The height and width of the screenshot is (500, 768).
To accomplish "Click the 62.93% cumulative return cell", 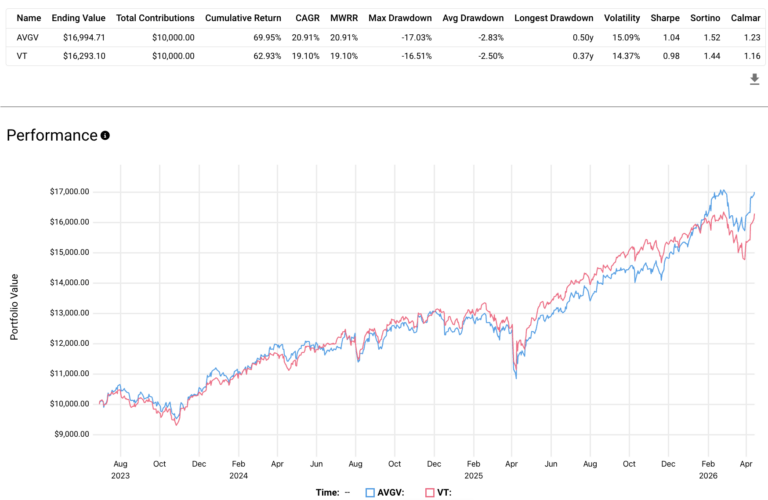I will [x=267, y=56].
